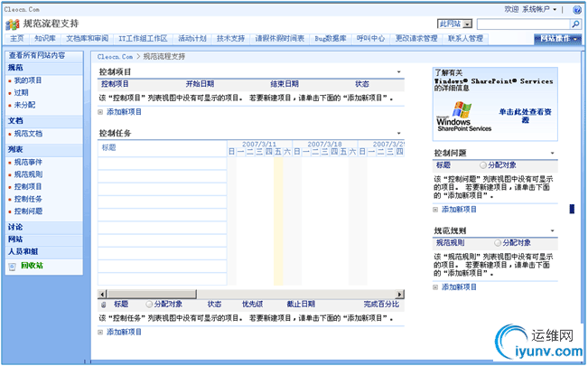Open the 更改请求管理 tab
The image size is (588, 366).
click(416, 39)
